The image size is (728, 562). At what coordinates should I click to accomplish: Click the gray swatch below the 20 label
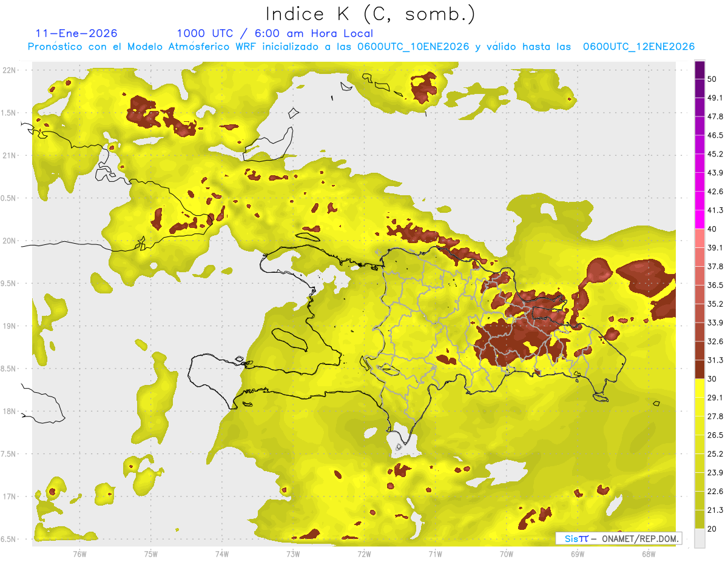tap(699, 538)
